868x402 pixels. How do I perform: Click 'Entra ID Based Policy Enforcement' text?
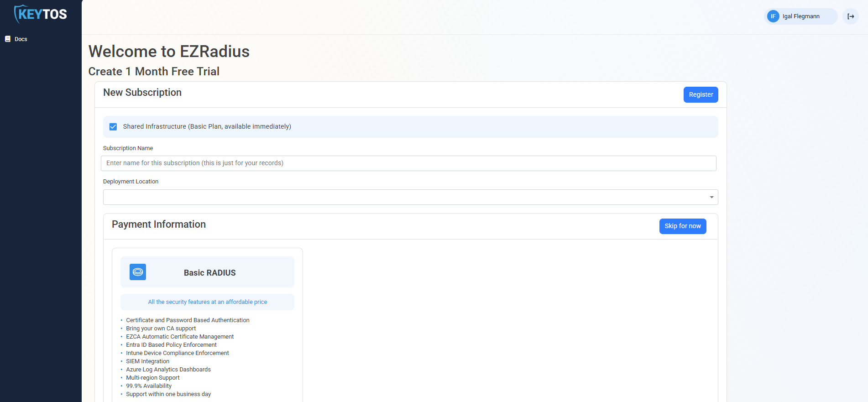171,345
